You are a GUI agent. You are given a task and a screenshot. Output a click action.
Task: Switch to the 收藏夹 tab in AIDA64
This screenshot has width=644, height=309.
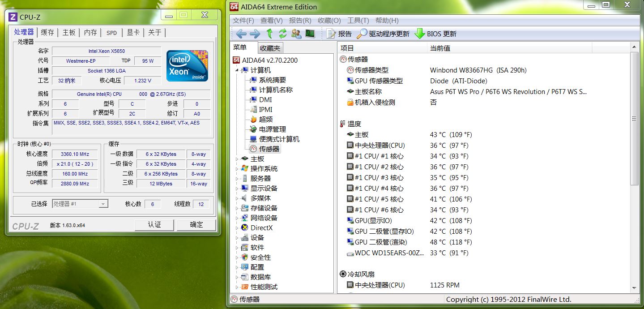(x=270, y=48)
